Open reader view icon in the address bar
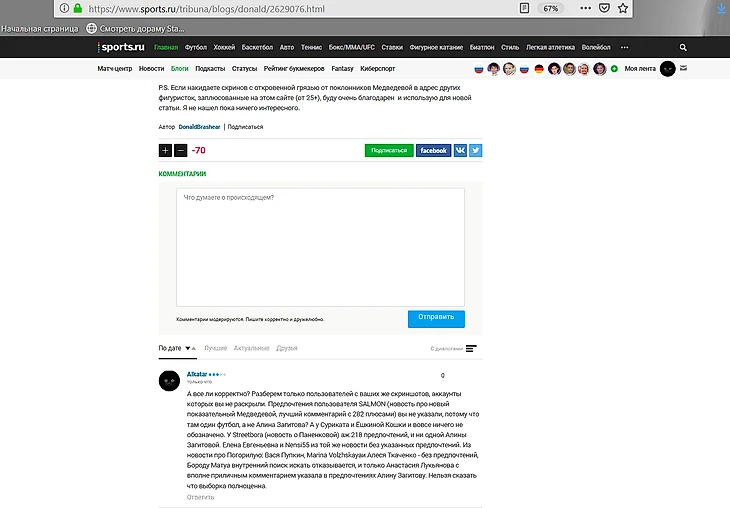730x508 pixels. pyautogui.click(x=524, y=8)
